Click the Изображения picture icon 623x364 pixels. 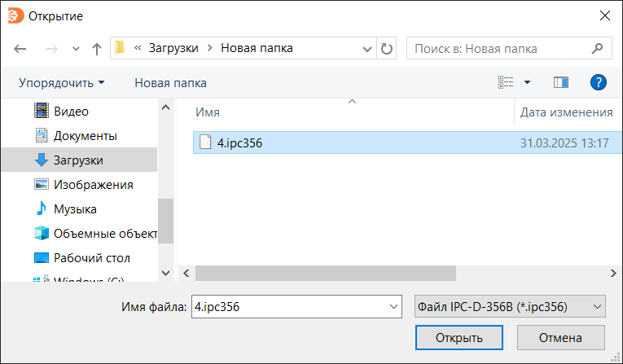tap(42, 184)
